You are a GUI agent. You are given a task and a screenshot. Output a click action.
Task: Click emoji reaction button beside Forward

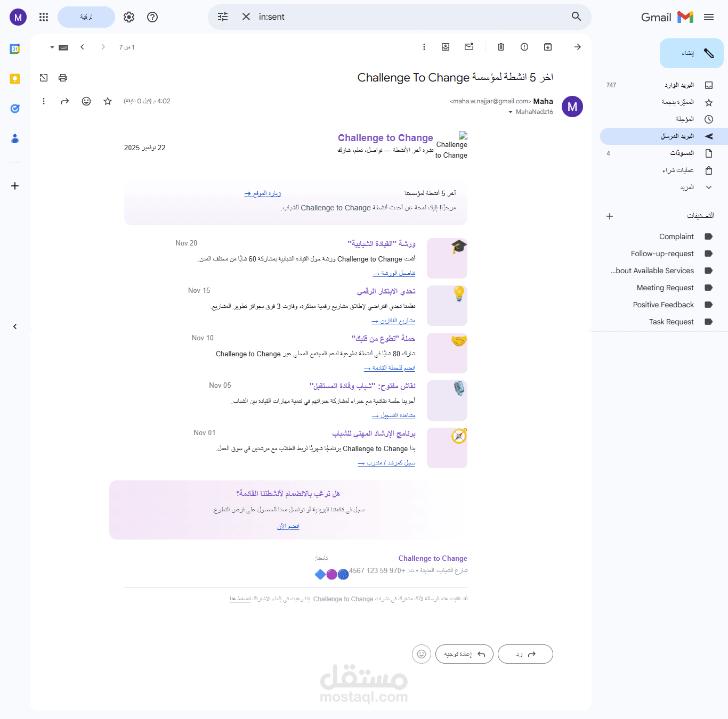point(422,654)
